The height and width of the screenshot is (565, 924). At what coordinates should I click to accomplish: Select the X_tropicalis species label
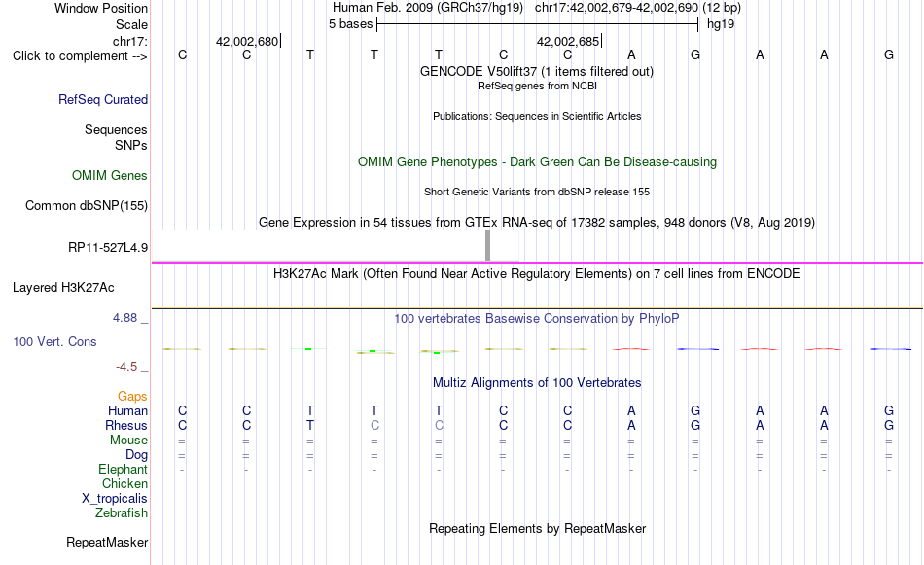tap(115, 499)
